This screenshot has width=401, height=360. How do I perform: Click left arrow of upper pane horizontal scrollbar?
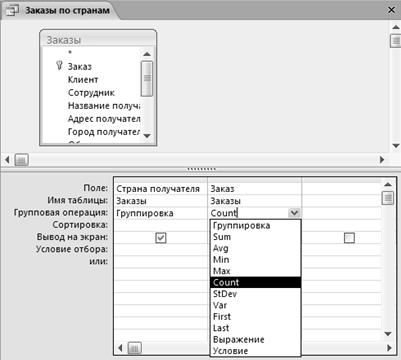point(7,160)
